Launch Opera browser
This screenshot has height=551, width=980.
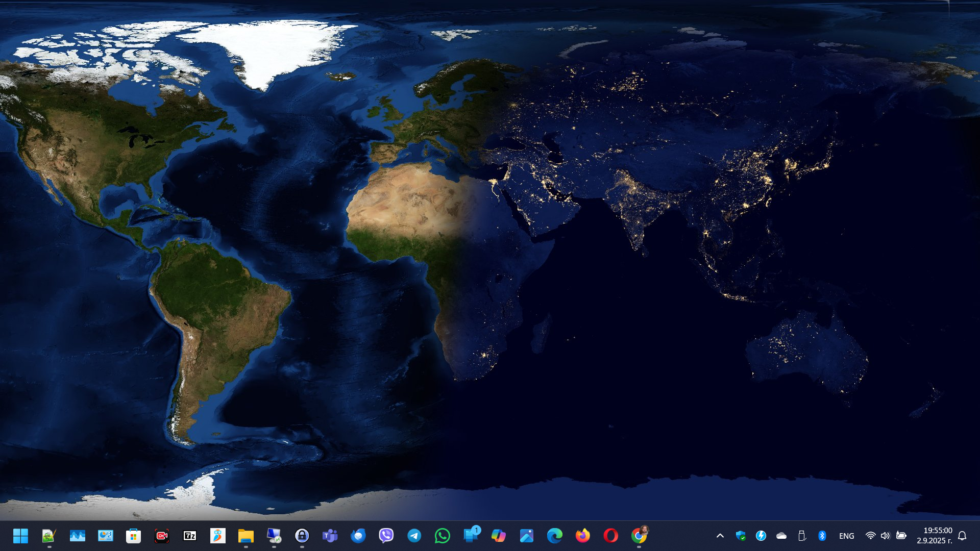pos(610,536)
